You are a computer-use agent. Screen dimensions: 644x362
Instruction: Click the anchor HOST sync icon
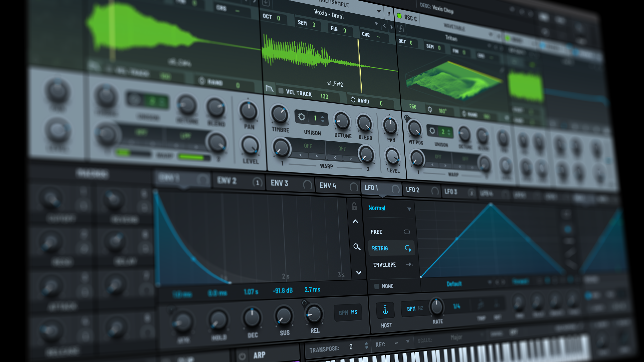385,310
